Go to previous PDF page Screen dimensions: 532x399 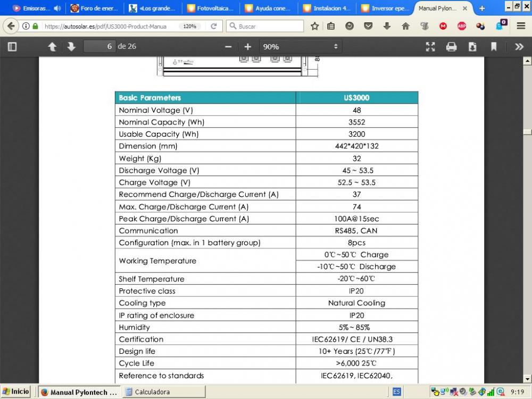(52, 46)
